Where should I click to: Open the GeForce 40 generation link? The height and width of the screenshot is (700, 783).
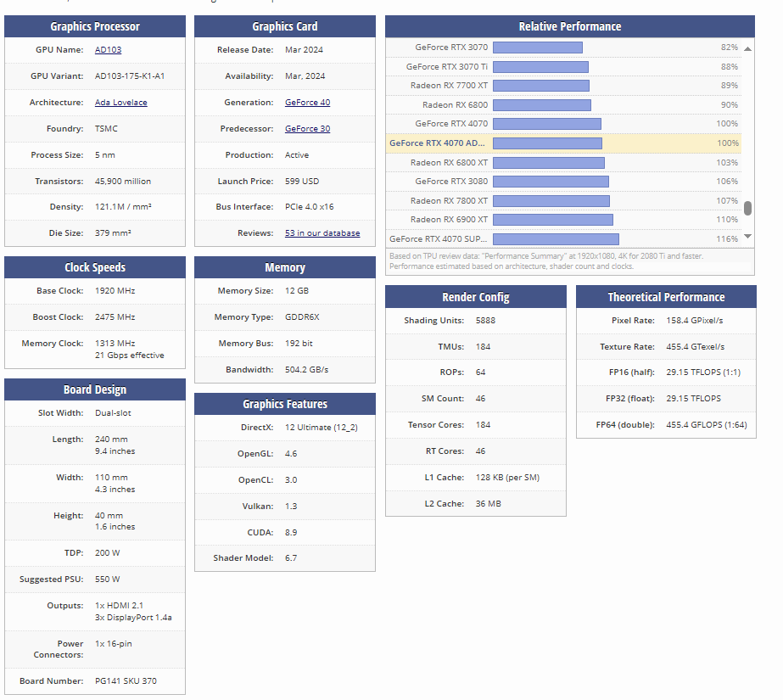click(x=307, y=103)
